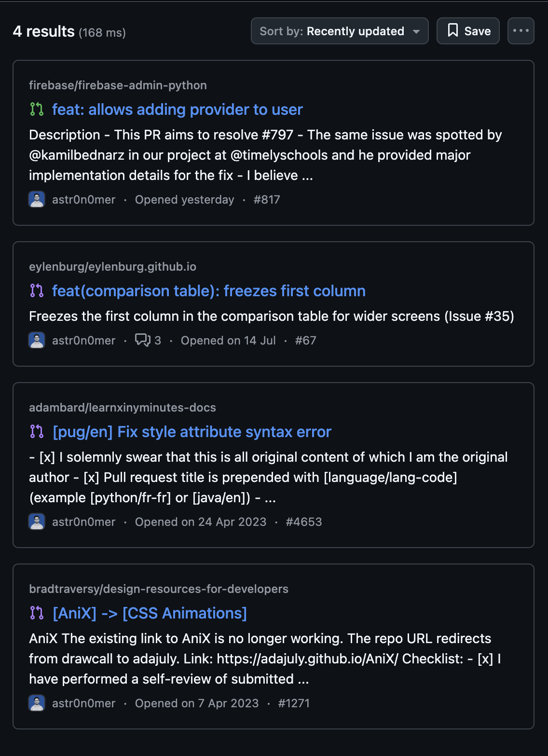The image size is (548, 756).
Task: Save the current search
Action: point(467,30)
